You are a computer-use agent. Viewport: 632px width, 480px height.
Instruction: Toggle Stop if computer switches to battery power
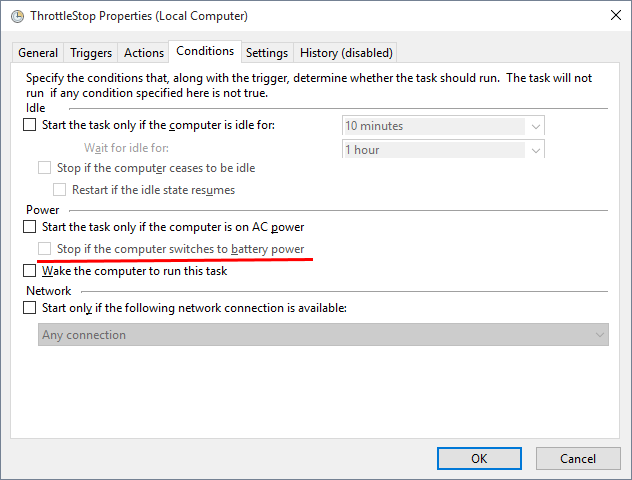tap(45, 249)
